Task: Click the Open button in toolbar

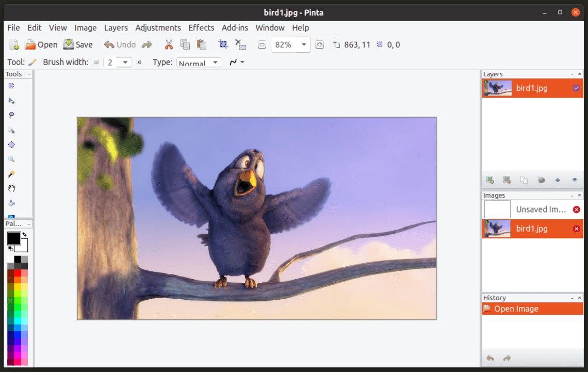Action: [x=41, y=45]
